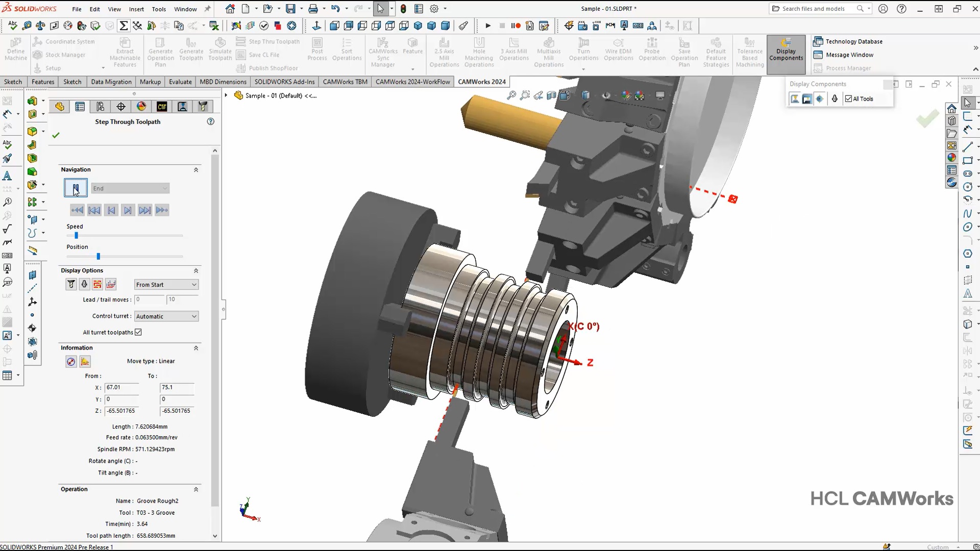The height and width of the screenshot is (551, 980).
Task: Click the Smart Dimension icon in left toolbar
Action: [7, 114]
